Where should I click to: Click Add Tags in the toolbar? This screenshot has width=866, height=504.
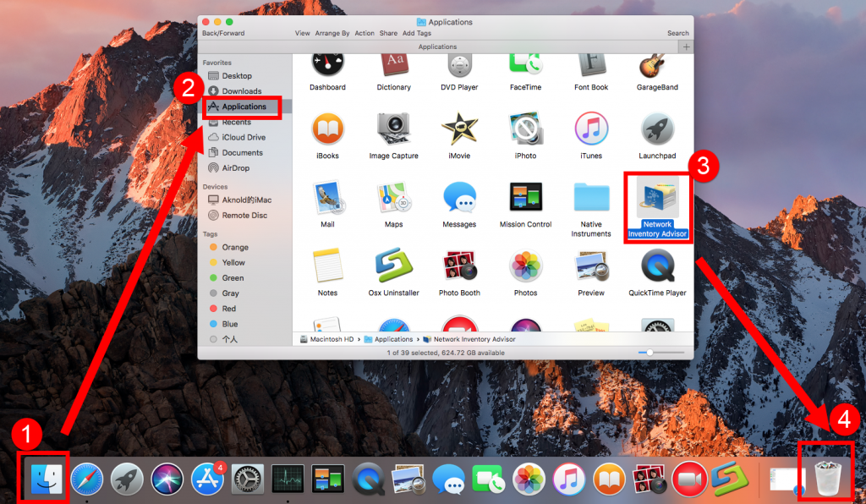point(416,33)
